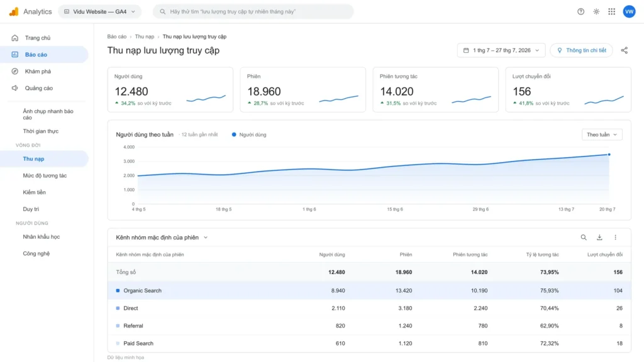
Task: Select the Paid Search channel row
Action: click(369, 343)
